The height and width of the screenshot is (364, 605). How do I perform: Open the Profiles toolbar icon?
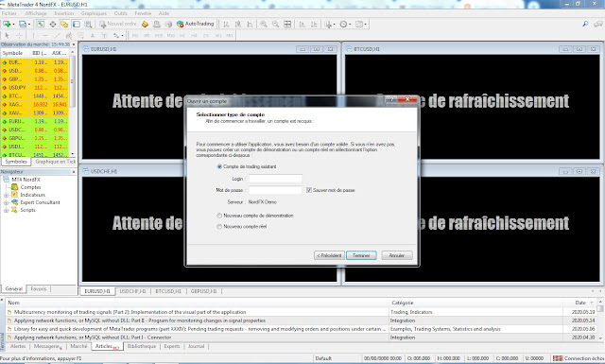23,24
